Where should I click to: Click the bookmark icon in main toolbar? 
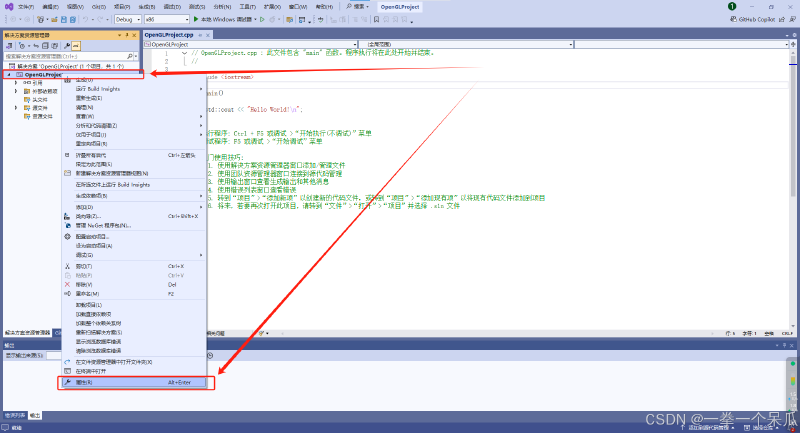pyautogui.click(x=377, y=19)
